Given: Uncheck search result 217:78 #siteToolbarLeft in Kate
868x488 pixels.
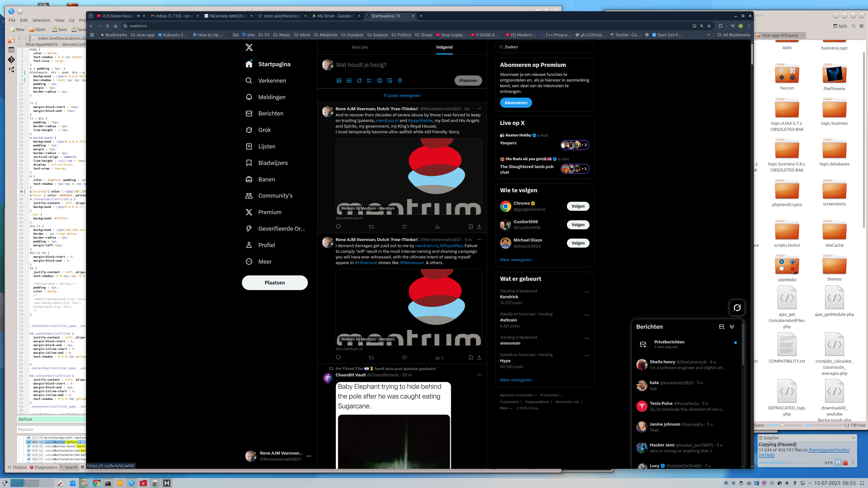Looking at the screenshot, I should [x=29, y=438].
